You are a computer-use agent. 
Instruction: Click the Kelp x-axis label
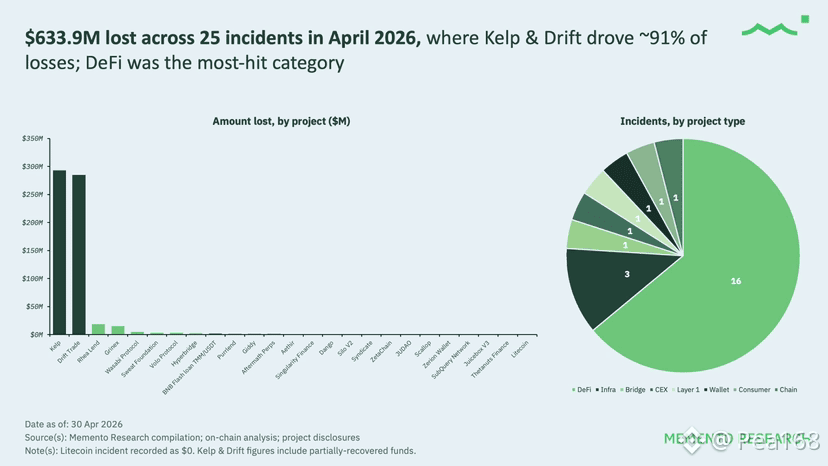pyautogui.click(x=55, y=346)
